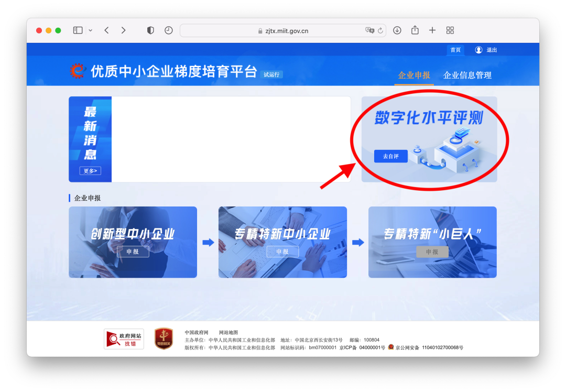Screen dimensions: 566x392
Task: Go to 首页 in the top bar
Action: point(455,50)
